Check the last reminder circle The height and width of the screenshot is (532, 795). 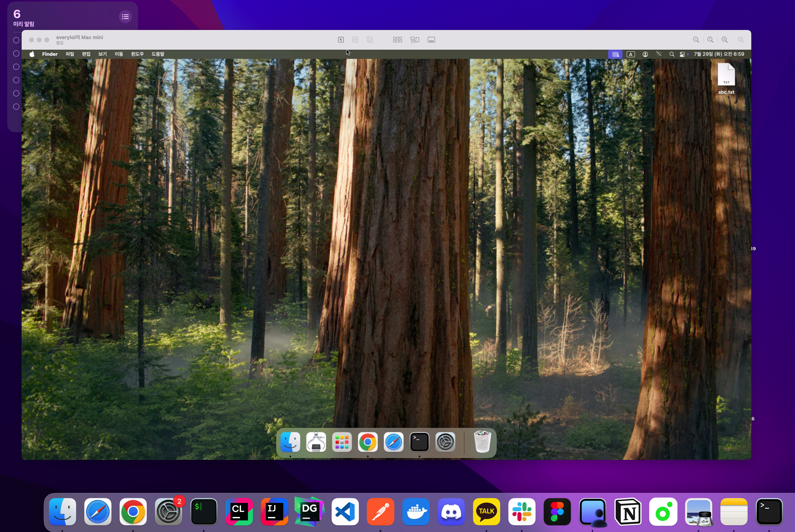pyautogui.click(x=16, y=107)
